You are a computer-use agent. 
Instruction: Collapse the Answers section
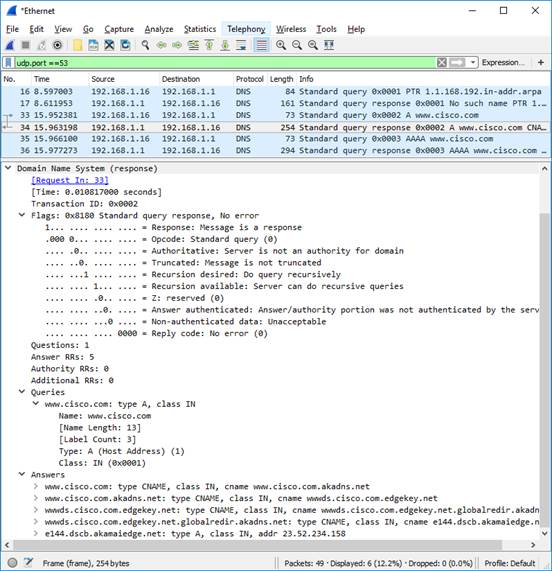coord(22,474)
